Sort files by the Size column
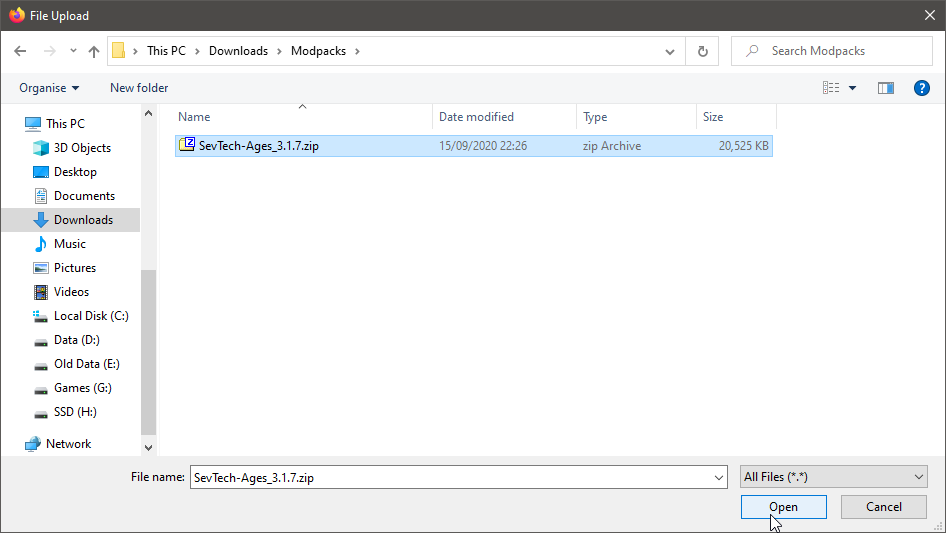The width and height of the screenshot is (946, 533). (x=736, y=117)
